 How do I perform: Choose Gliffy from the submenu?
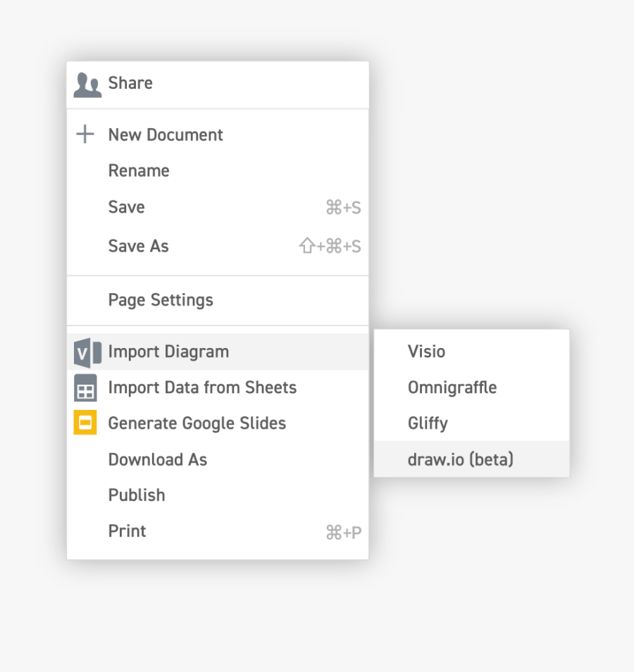(x=428, y=423)
